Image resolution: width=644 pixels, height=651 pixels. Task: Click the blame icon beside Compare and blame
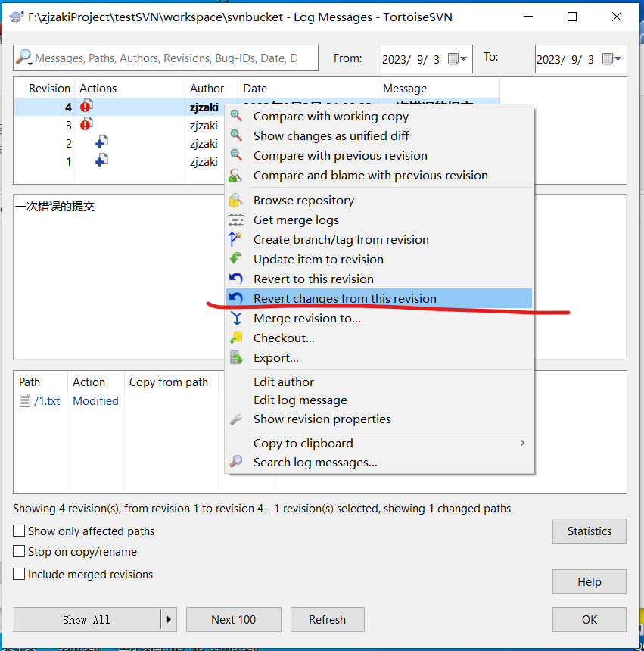(x=235, y=175)
